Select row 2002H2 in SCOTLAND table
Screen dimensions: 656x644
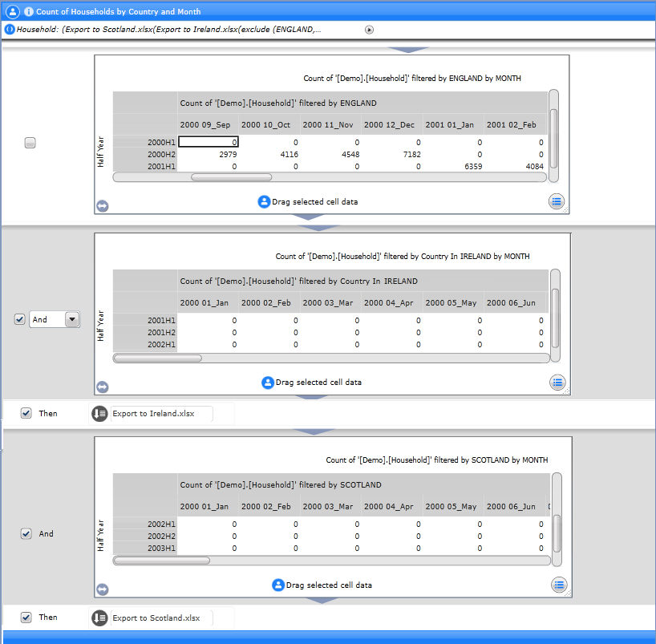tap(145, 537)
